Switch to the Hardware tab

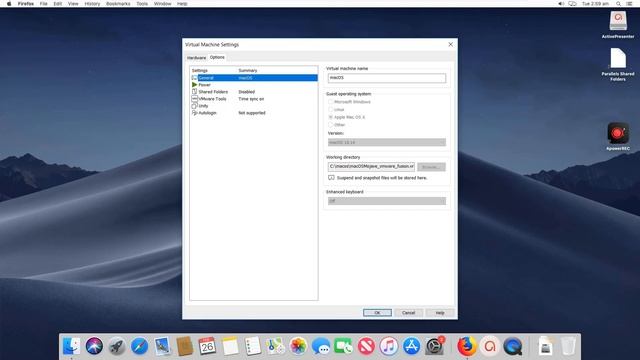click(x=196, y=58)
